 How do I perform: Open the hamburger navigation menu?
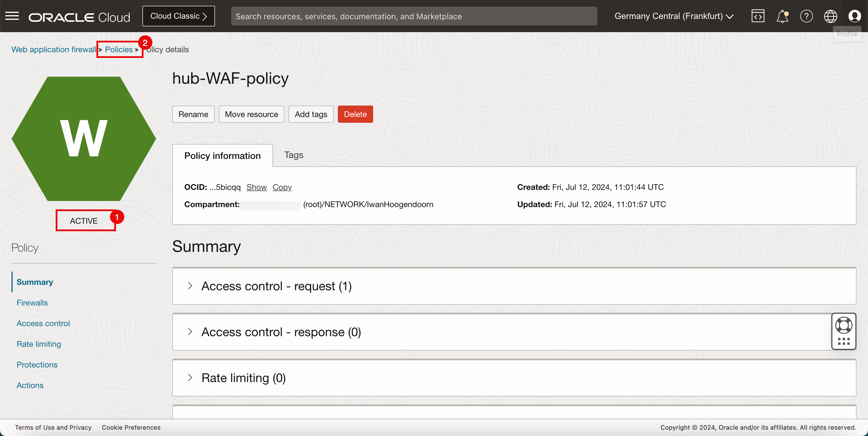pyautogui.click(x=12, y=16)
